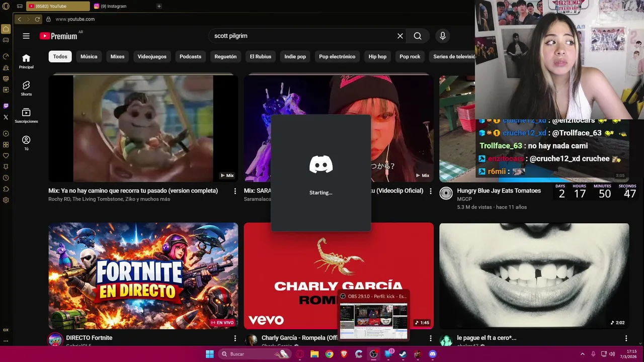Switch to the Instagram browser tab
644x362 pixels.
point(122,6)
